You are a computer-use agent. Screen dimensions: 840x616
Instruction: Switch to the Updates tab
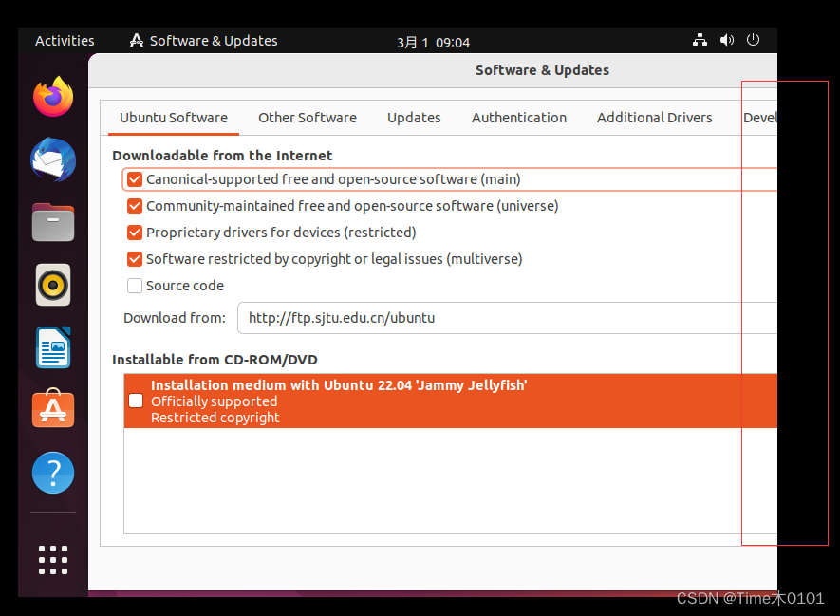tap(414, 118)
